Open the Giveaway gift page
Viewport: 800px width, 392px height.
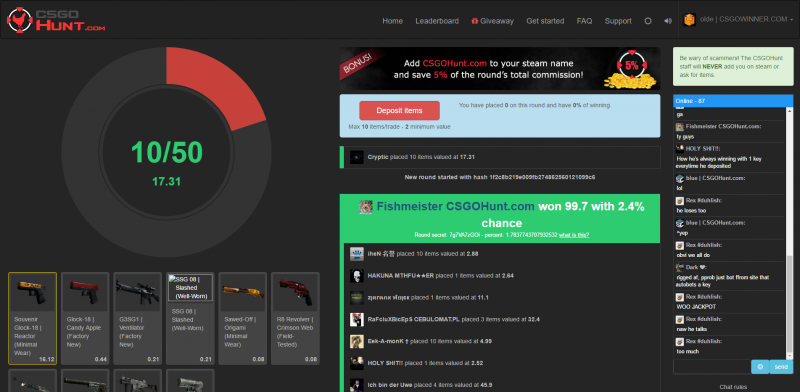pos(492,21)
